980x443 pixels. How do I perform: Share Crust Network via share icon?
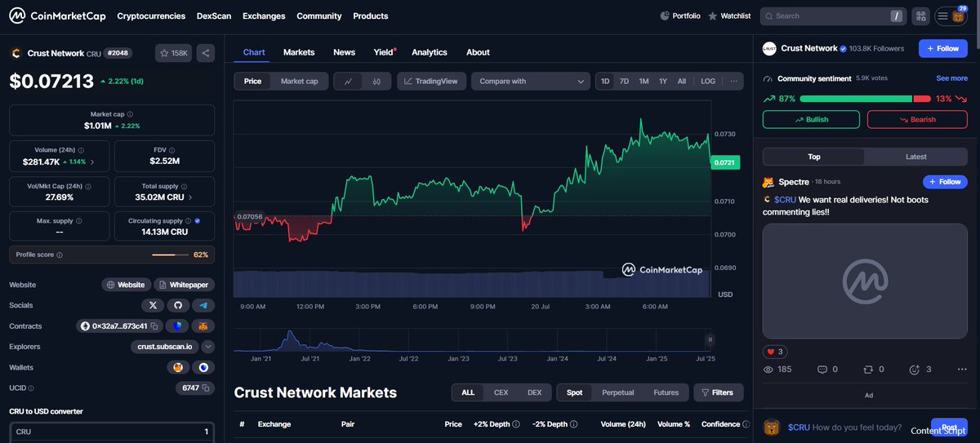206,53
